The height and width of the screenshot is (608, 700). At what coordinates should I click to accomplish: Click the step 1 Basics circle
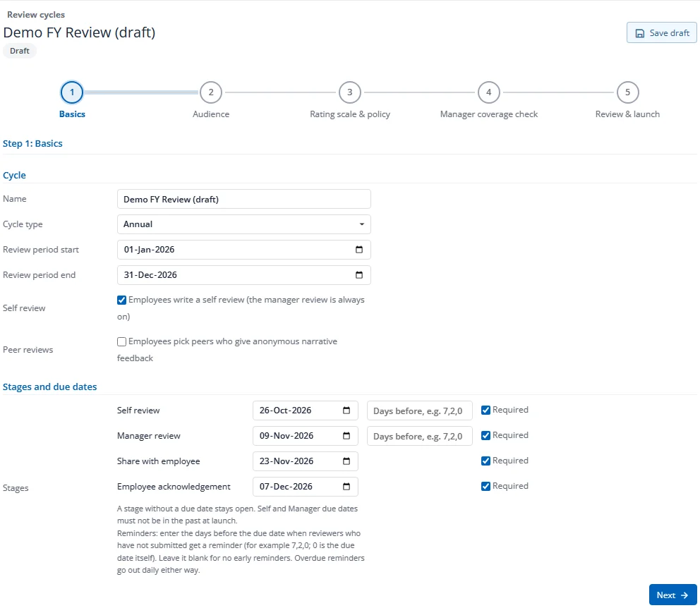tap(72, 92)
